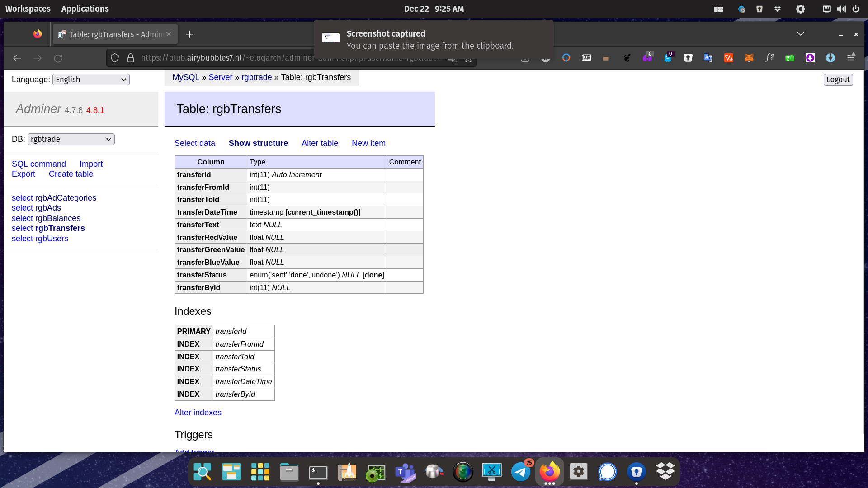Select the Table: rgbTransfers browser tab

click(x=115, y=34)
